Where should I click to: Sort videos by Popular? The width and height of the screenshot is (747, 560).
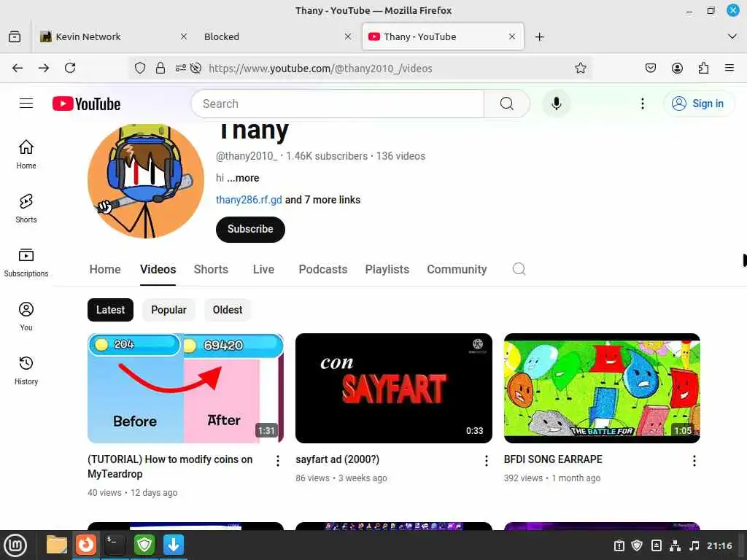tap(169, 310)
